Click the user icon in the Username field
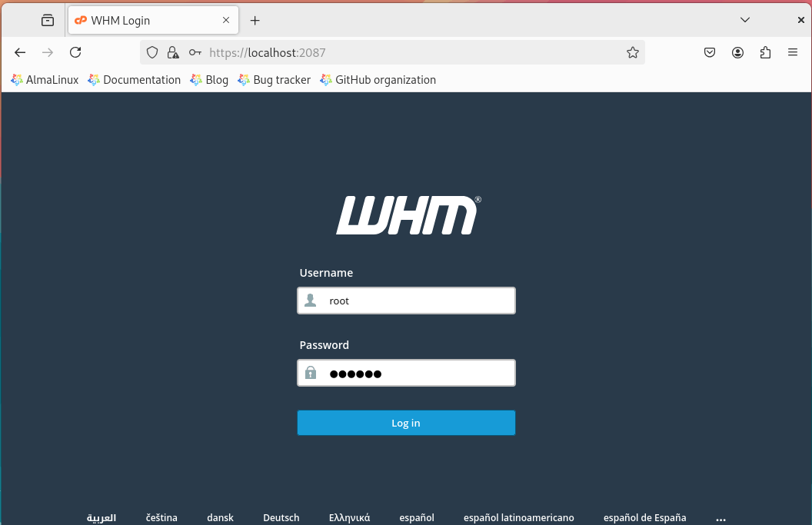The height and width of the screenshot is (525, 812). pyautogui.click(x=311, y=301)
